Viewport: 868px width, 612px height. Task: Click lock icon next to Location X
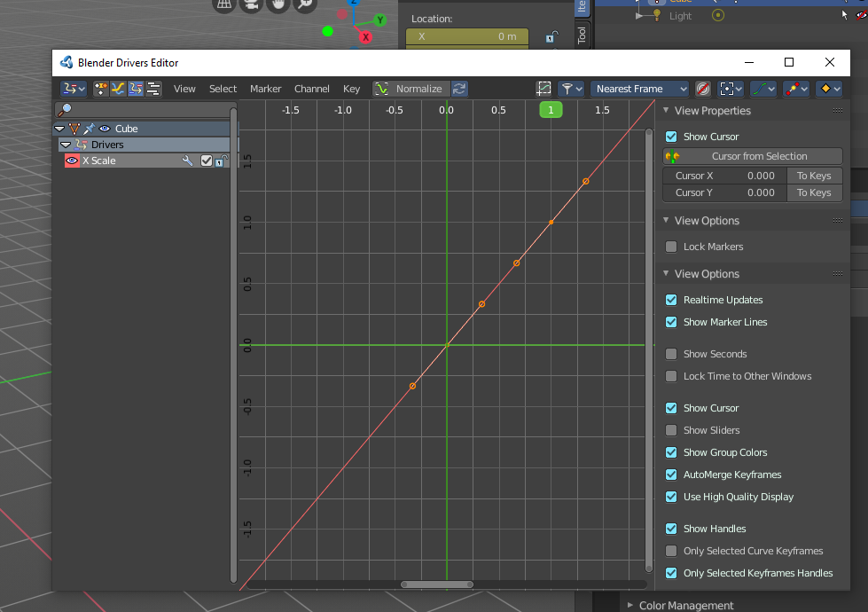551,37
